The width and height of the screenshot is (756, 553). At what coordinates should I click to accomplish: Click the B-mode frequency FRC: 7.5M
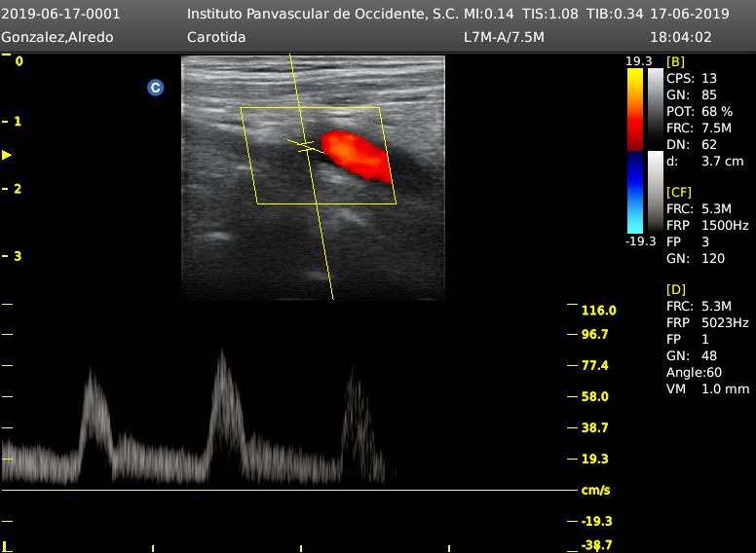click(699, 128)
